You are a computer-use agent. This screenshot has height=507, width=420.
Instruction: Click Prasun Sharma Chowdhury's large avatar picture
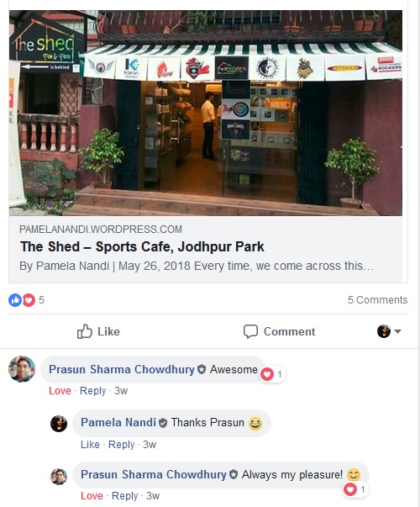[22, 369]
